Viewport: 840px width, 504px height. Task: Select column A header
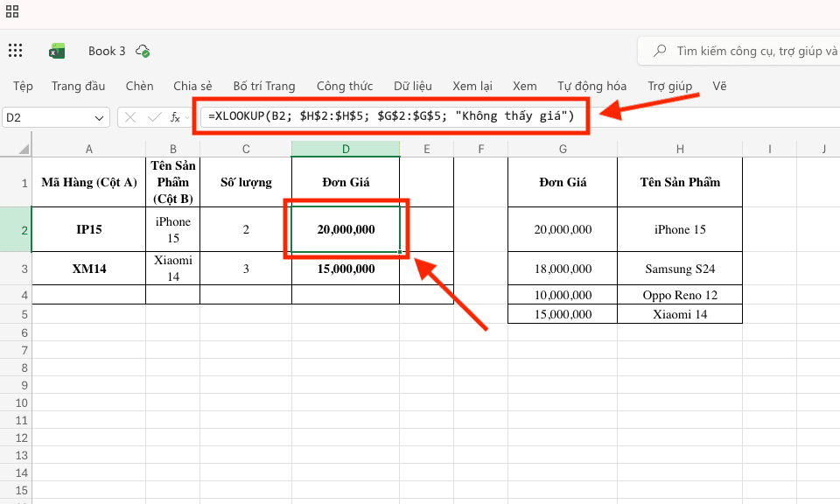coord(89,149)
